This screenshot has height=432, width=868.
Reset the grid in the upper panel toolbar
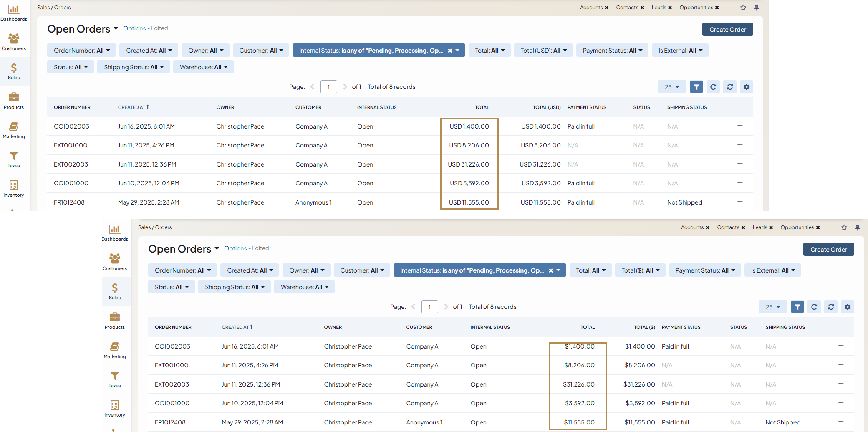729,87
